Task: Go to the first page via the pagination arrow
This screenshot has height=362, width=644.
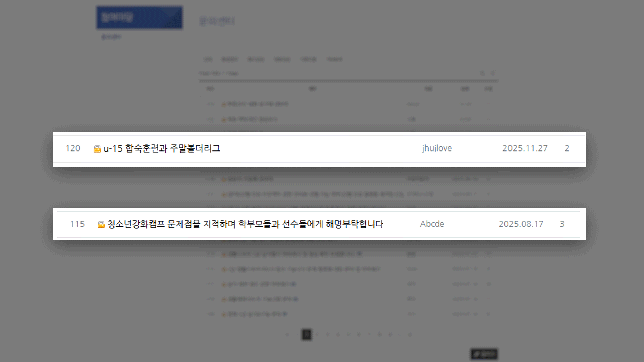Action: [x=287, y=334]
